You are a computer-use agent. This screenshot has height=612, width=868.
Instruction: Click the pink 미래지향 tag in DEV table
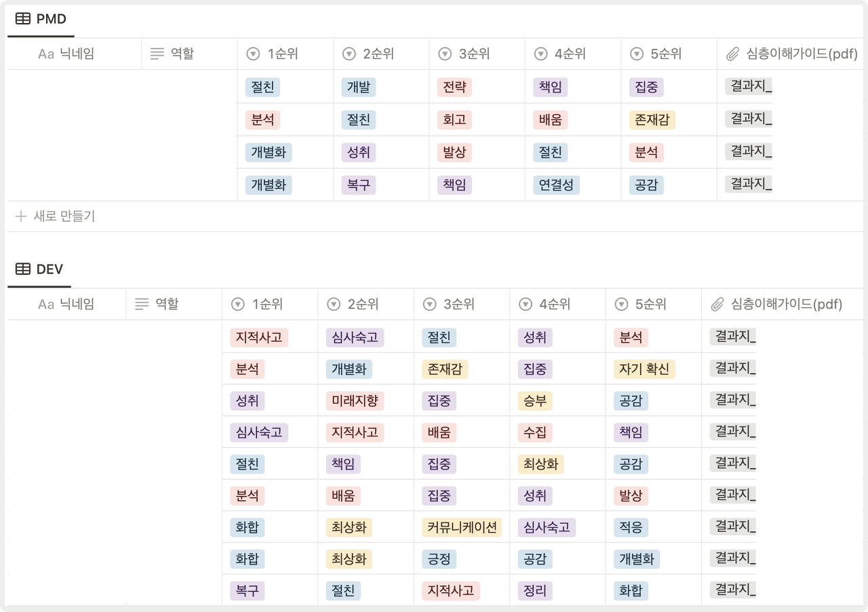[355, 401]
